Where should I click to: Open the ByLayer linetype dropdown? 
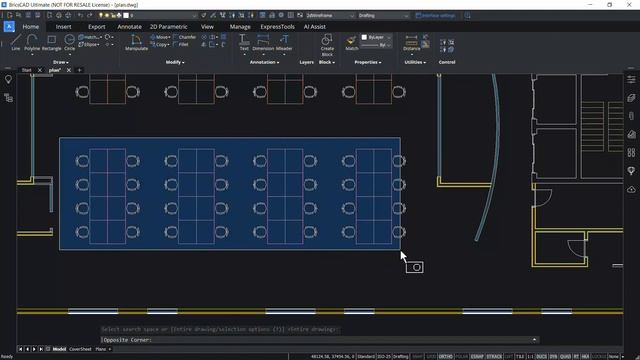[x=376, y=45]
